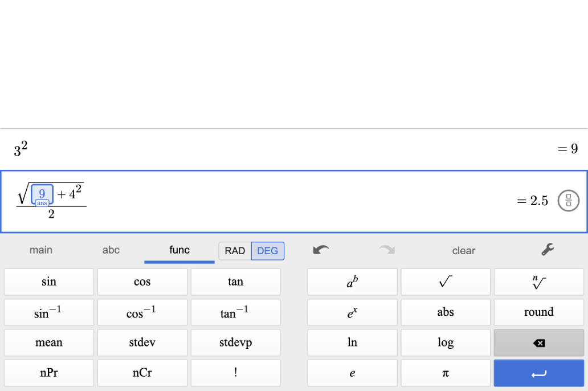Switch angle mode to RAD
This screenshot has height=391, width=588.
pyautogui.click(x=234, y=251)
